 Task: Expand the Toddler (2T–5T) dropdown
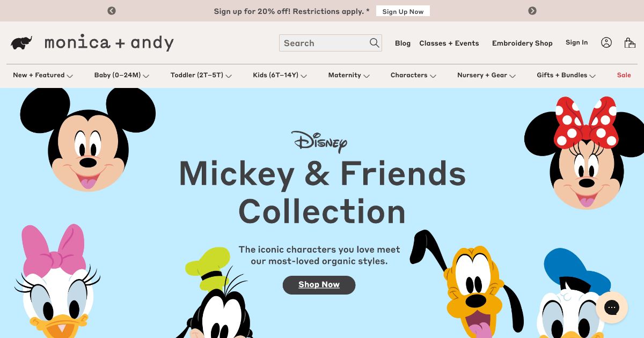tap(201, 75)
